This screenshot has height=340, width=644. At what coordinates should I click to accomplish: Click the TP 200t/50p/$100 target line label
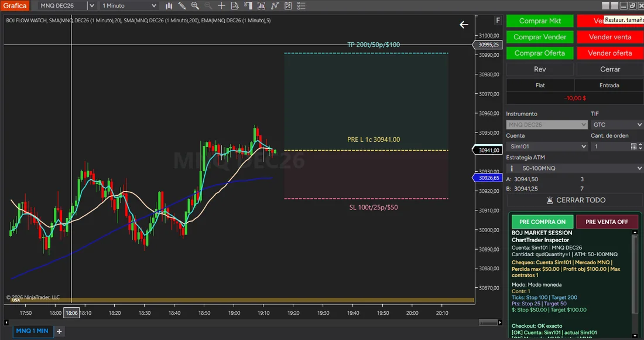click(x=374, y=45)
